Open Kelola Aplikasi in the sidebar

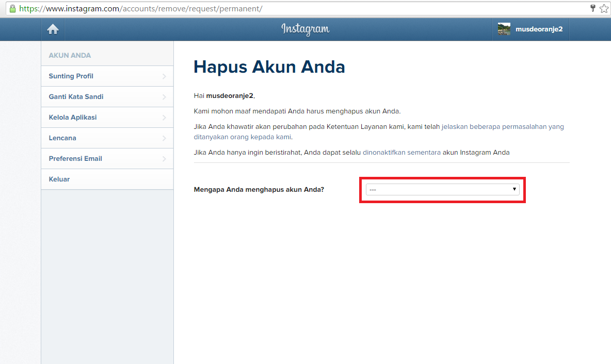click(x=107, y=118)
